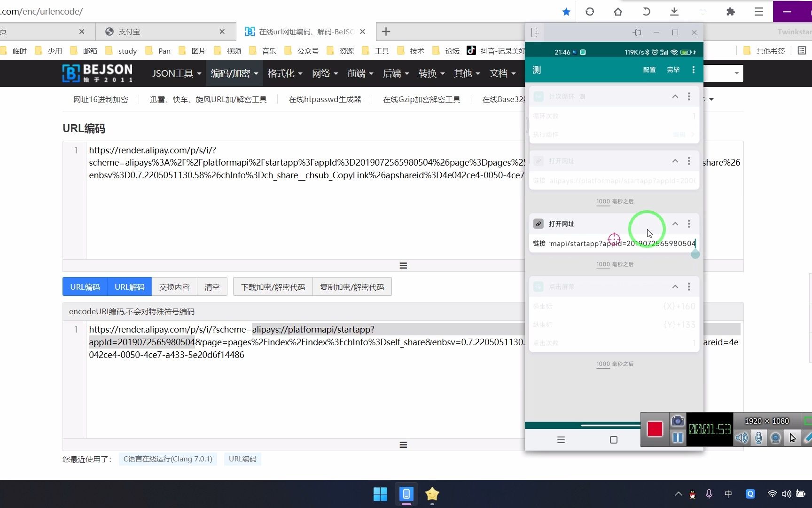Open three-dot menu in phone app header
The width and height of the screenshot is (812, 508).
pos(694,70)
